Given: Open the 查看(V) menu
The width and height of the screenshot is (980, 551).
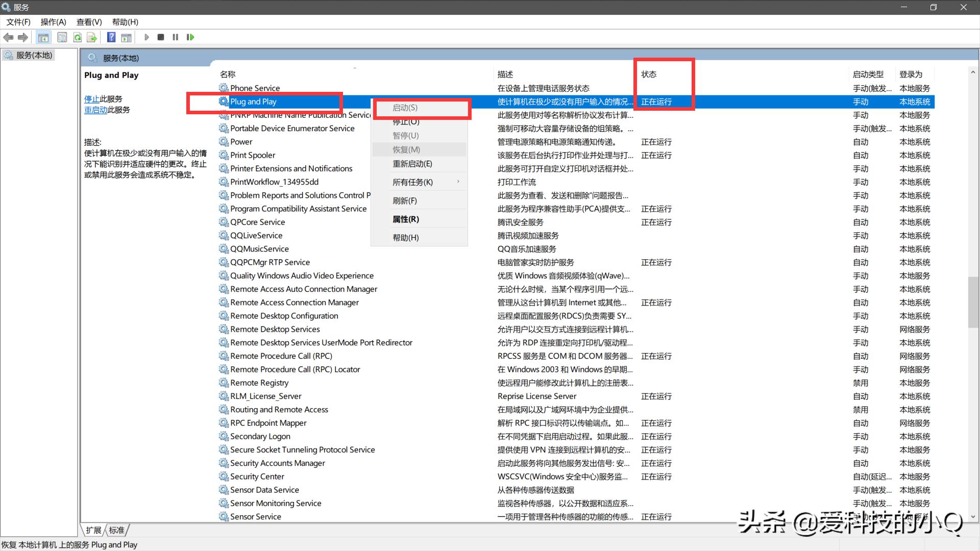Looking at the screenshot, I should [89, 21].
